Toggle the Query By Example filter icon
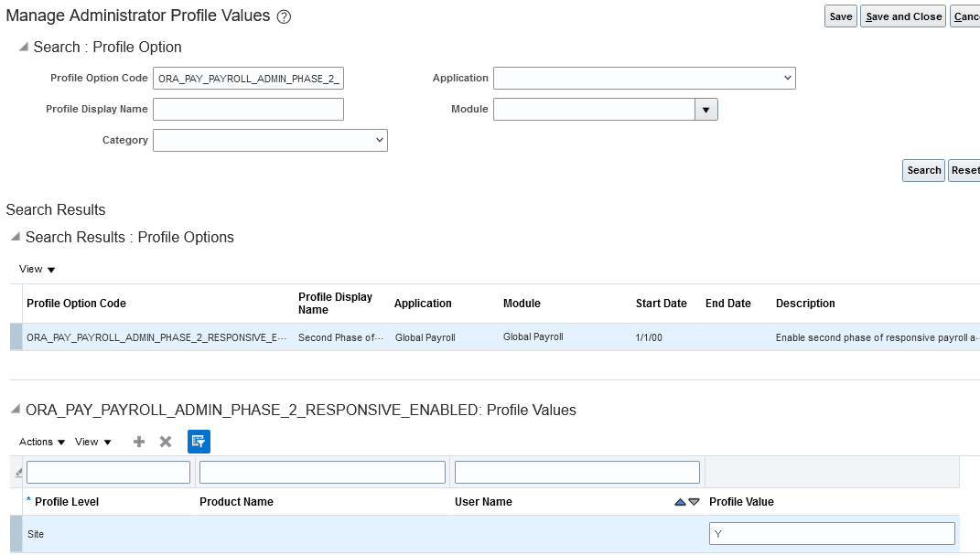This screenshot has height=555, width=980. coord(199,442)
